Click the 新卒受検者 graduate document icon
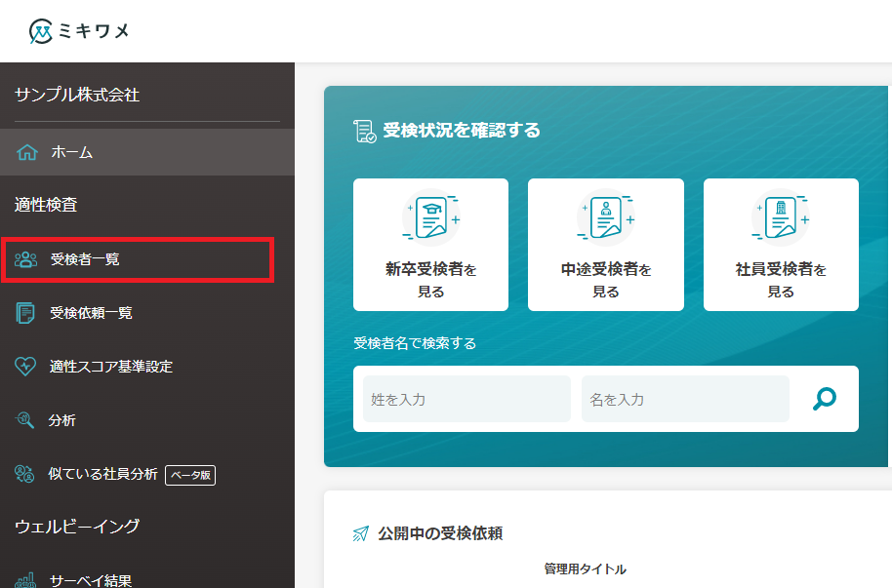892x588 pixels. tap(430, 216)
